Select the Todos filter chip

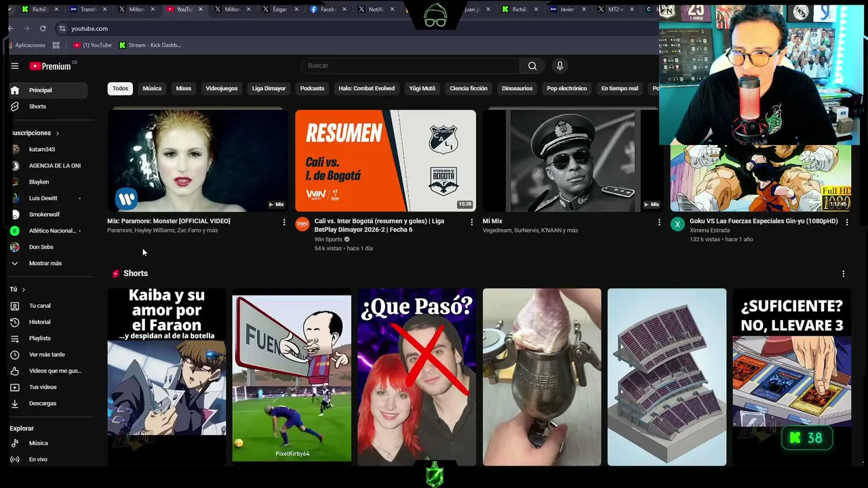click(120, 89)
